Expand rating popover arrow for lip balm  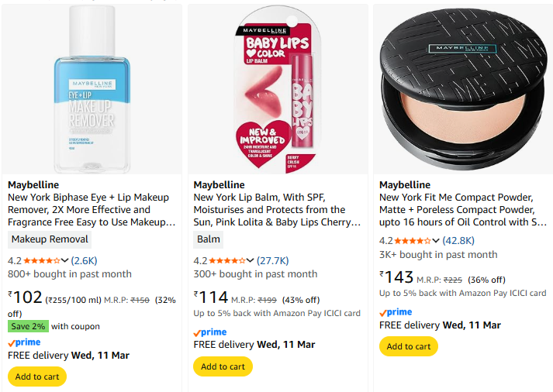click(x=251, y=261)
